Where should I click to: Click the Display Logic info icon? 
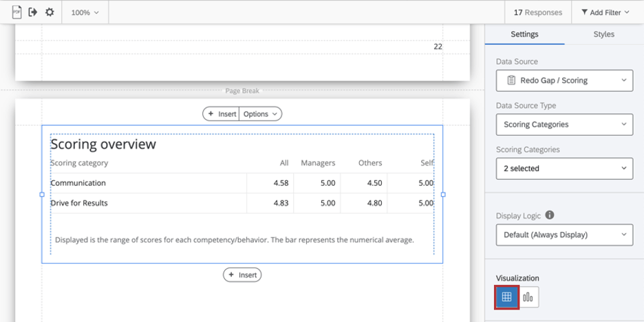pos(550,215)
